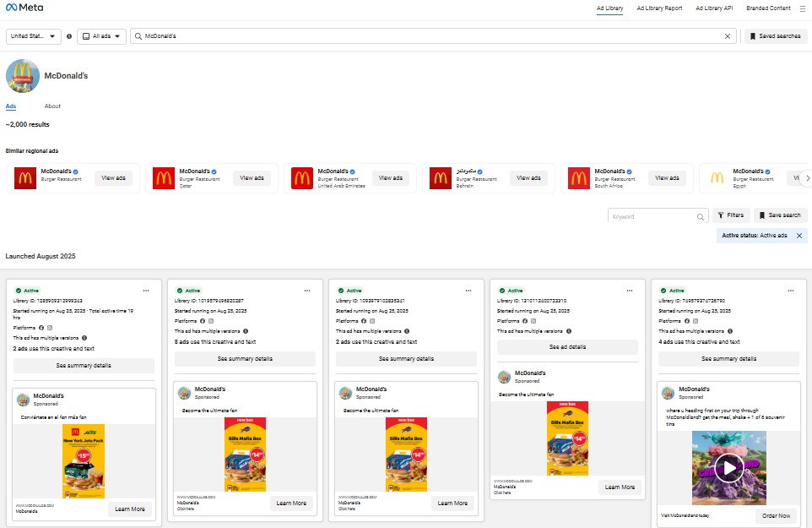Click the Meta logo
The height and width of the screenshot is (528, 812).
24,8
